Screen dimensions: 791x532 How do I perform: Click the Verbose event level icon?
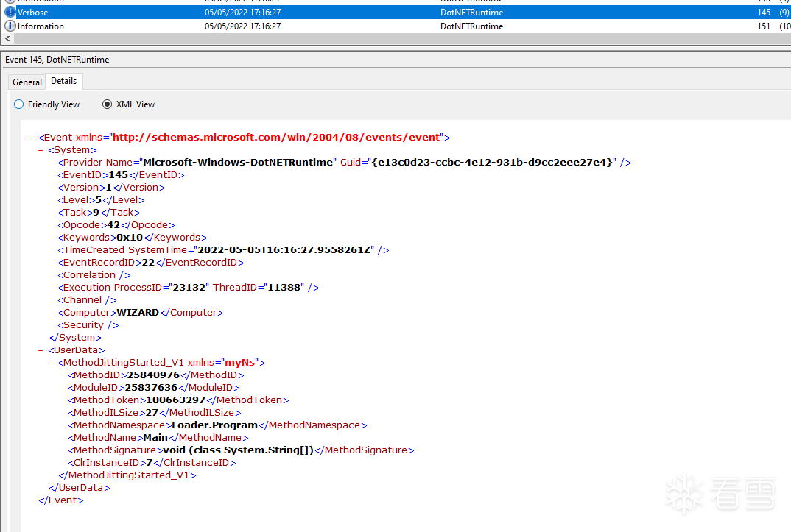tap(10, 12)
